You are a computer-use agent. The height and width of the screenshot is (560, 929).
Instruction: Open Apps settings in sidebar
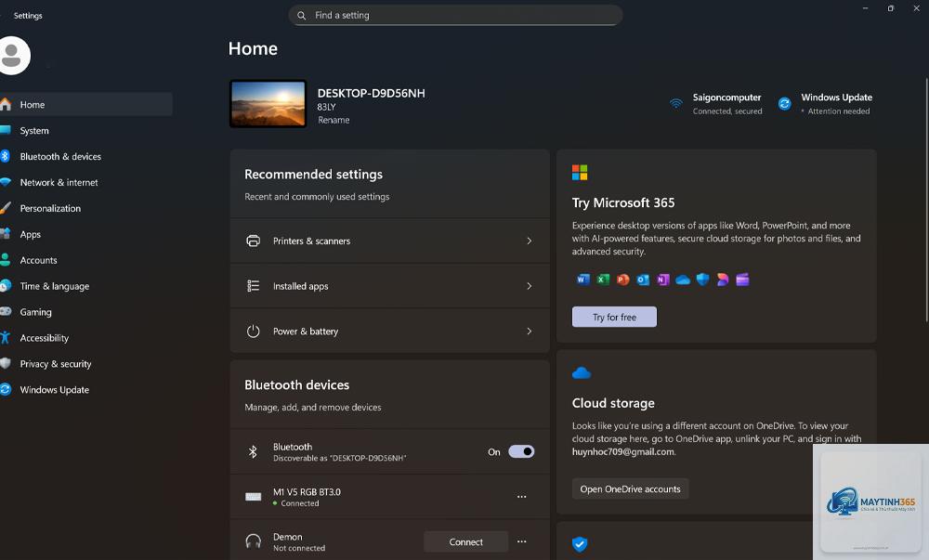[x=85, y=234]
